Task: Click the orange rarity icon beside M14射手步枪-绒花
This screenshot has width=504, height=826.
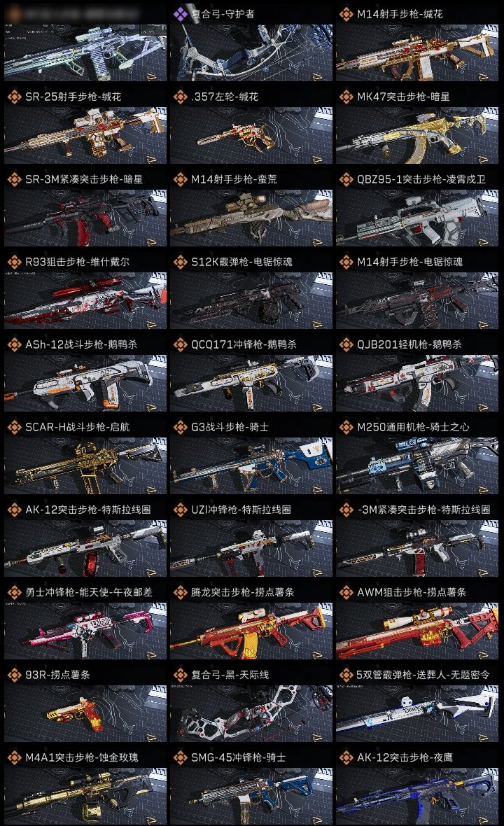Action: tap(346, 14)
